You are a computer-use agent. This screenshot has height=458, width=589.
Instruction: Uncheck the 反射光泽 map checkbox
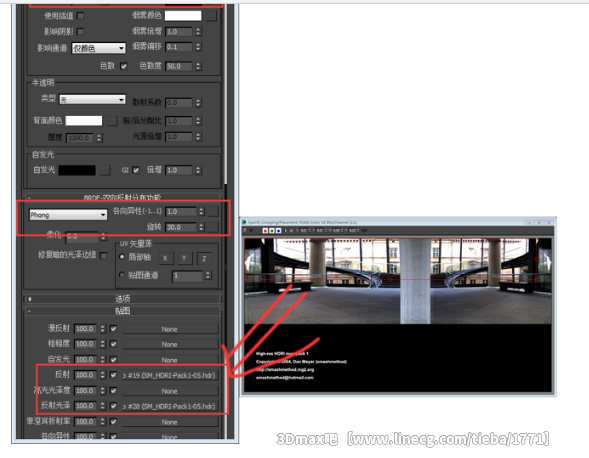coord(113,406)
